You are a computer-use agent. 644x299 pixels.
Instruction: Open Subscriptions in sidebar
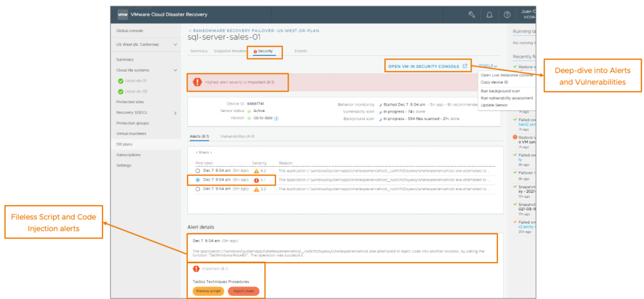click(128, 155)
